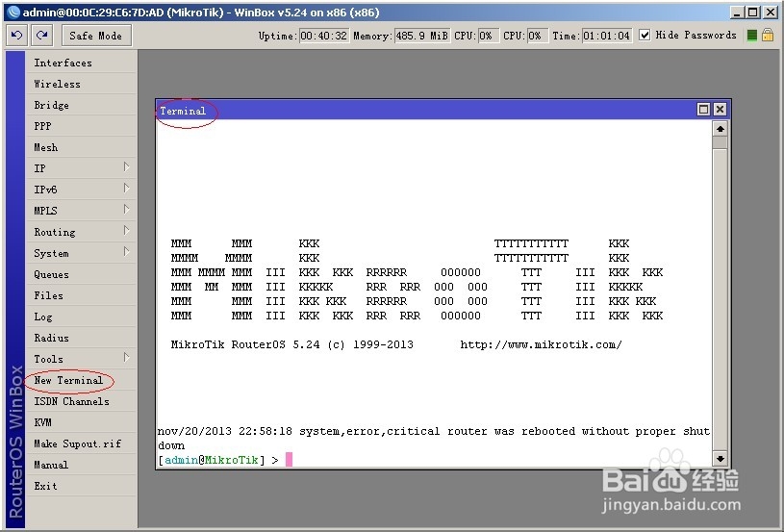Click the Undo arrow icon
The height and width of the screenshot is (532, 784).
pos(16,36)
